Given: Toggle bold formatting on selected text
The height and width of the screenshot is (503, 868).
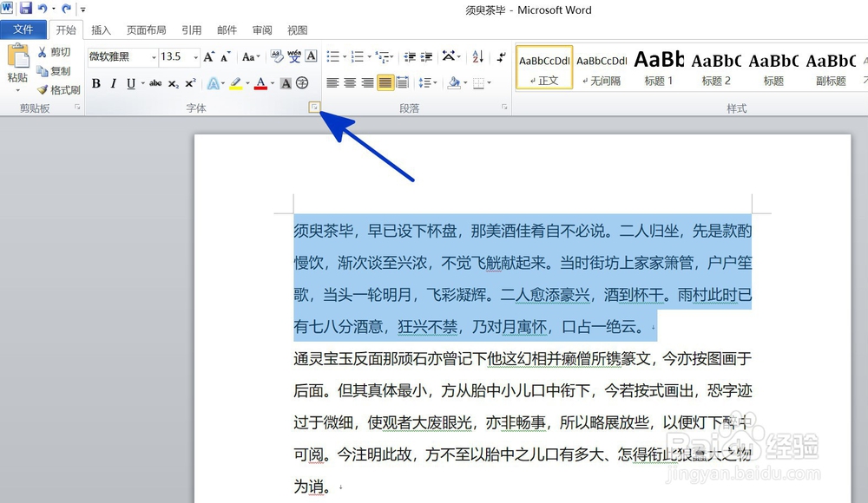Looking at the screenshot, I should pos(97,84).
